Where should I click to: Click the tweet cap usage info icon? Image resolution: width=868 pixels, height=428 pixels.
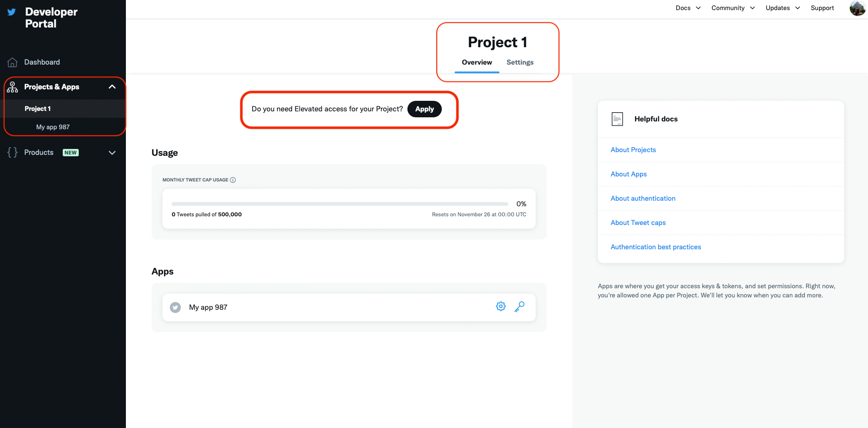point(233,180)
